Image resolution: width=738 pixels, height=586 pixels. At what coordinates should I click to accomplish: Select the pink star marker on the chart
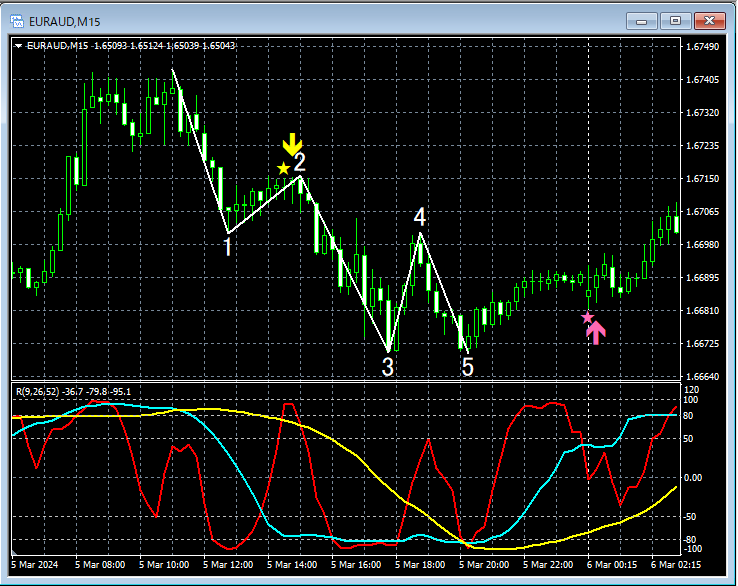coord(587,318)
